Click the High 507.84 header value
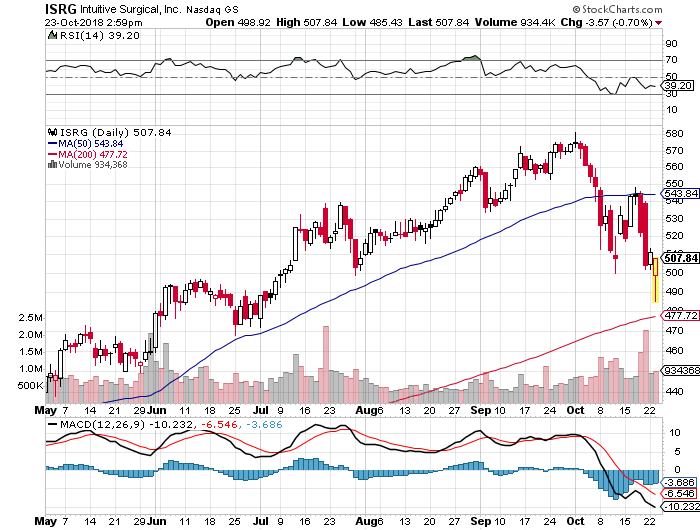This screenshot has width=700, height=530. click(x=306, y=22)
